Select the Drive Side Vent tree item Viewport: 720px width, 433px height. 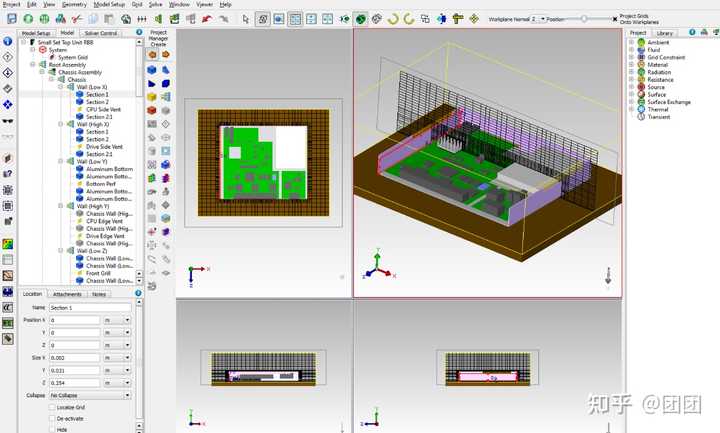coord(104,146)
